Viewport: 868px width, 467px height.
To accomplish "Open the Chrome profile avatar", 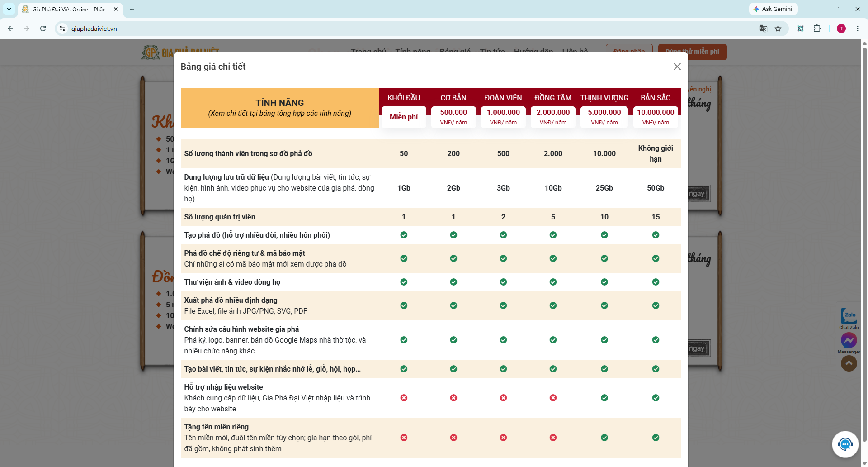I will click(841, 29).
